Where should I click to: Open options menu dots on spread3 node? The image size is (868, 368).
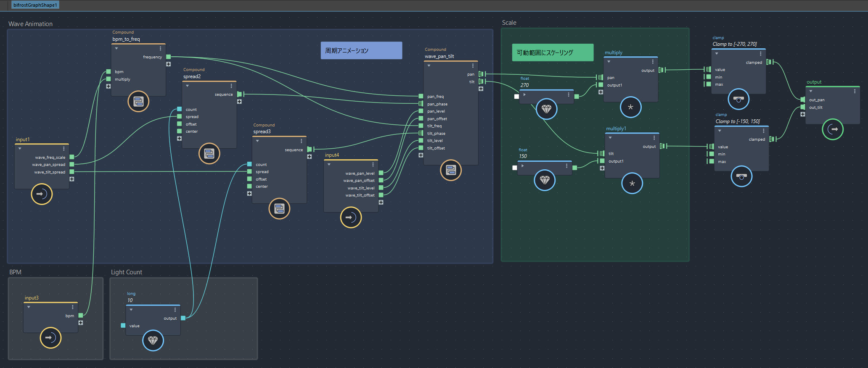point(301,141)
